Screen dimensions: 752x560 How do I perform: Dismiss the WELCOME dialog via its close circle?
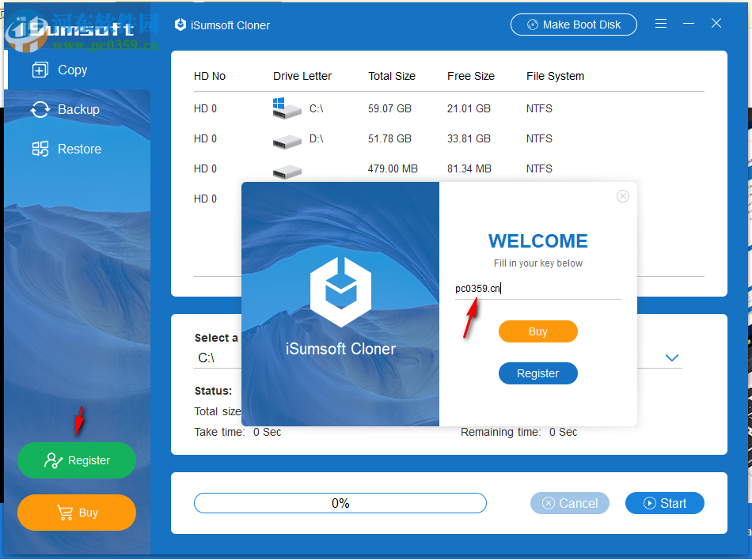click(623, 195)
